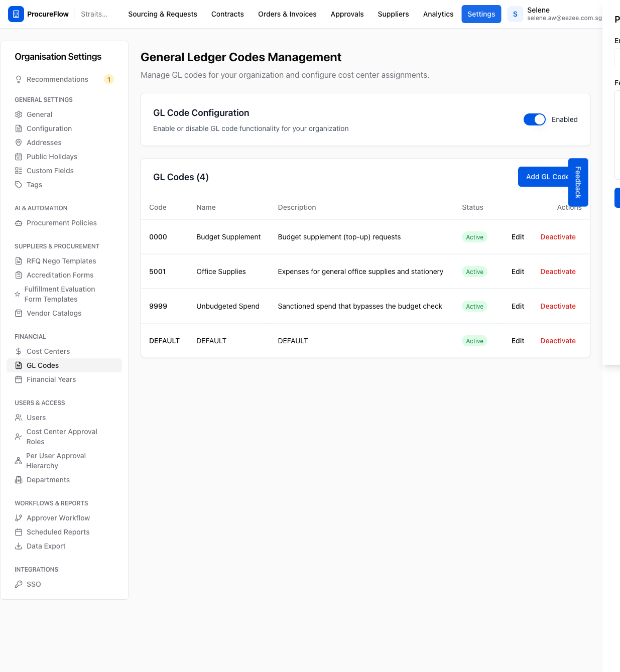Click the Approver Workflow branch icon

19,518
